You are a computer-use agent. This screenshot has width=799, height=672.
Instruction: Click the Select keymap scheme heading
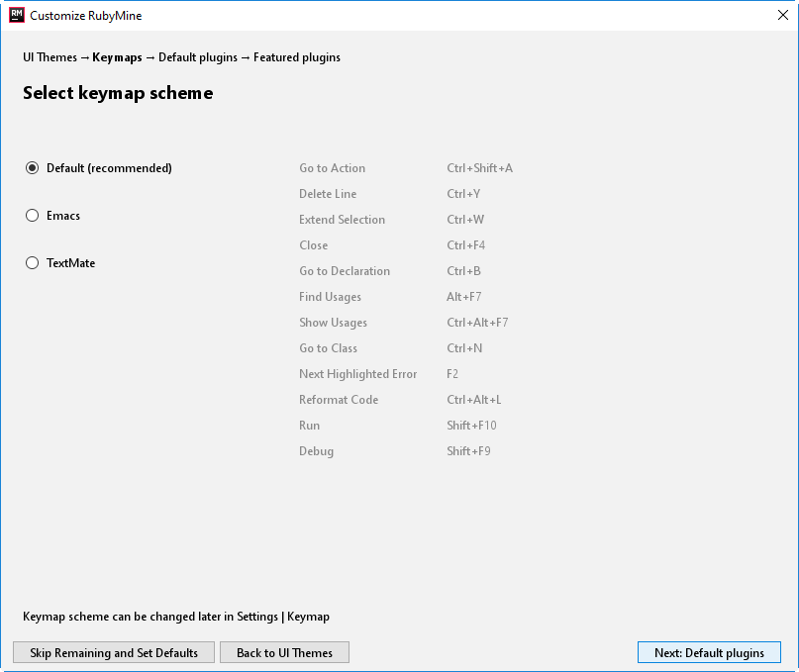pyautogui.click(x=118, y=93)
